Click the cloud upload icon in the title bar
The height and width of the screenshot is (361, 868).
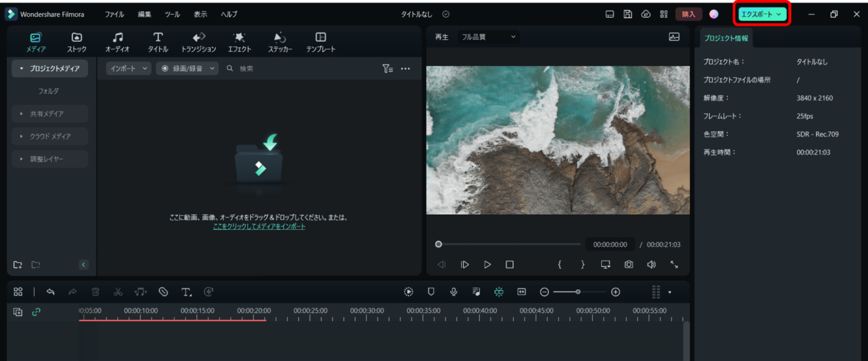[x=646, y=14]
